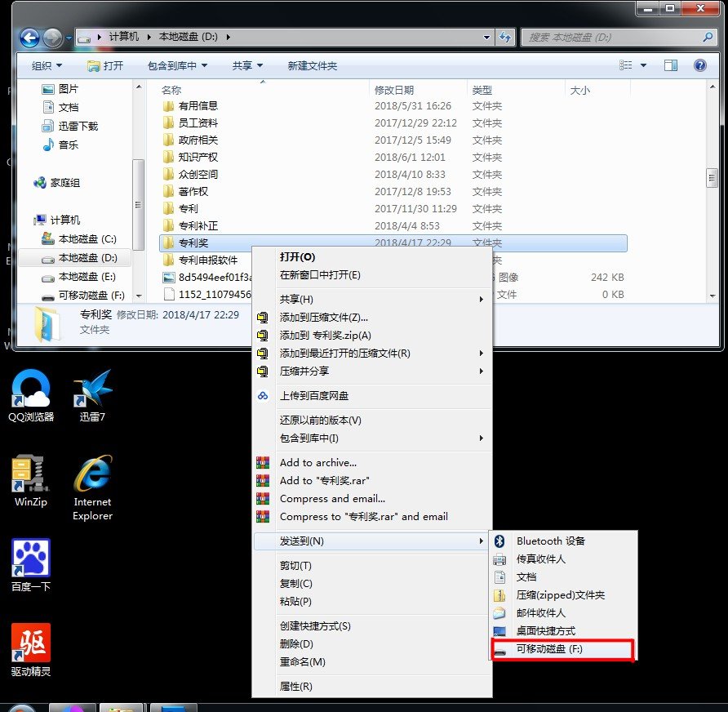Viewport: 728px width, 712px height.
Task: Click the back navigation arrow
Action: pos(29,38)
